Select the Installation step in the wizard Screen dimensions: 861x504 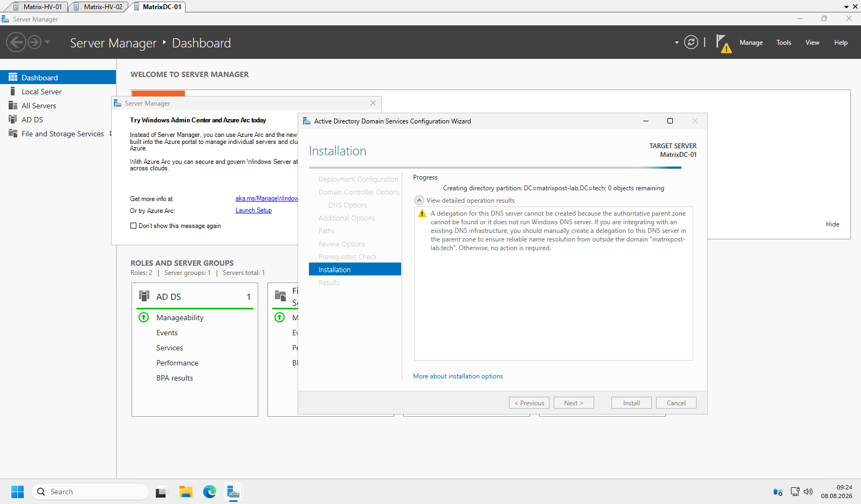(355, 270)
